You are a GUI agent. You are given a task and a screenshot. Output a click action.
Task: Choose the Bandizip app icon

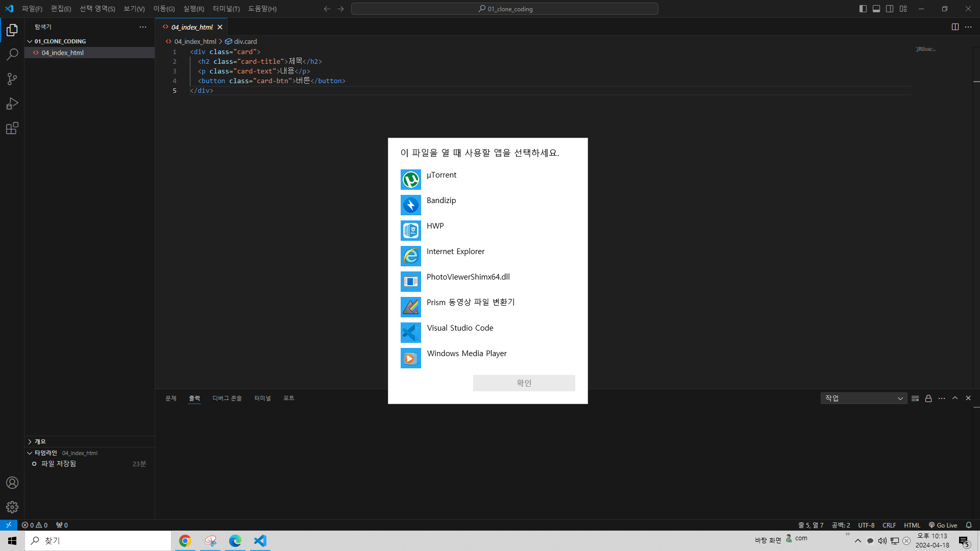tap(411, 205)
